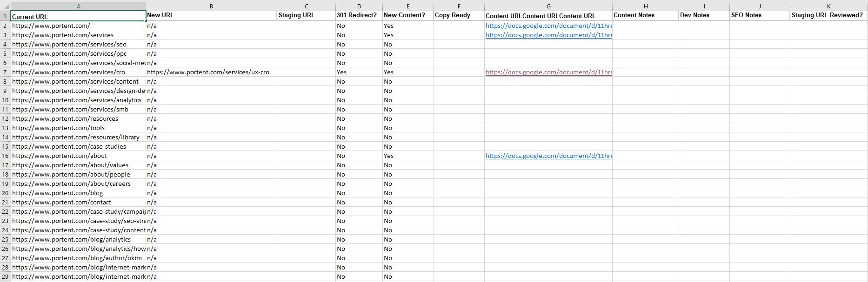Viewport: 868px width, 282px height.
Task: Open visited Google Docs link in row 7
Action: (x=549, y=72)
